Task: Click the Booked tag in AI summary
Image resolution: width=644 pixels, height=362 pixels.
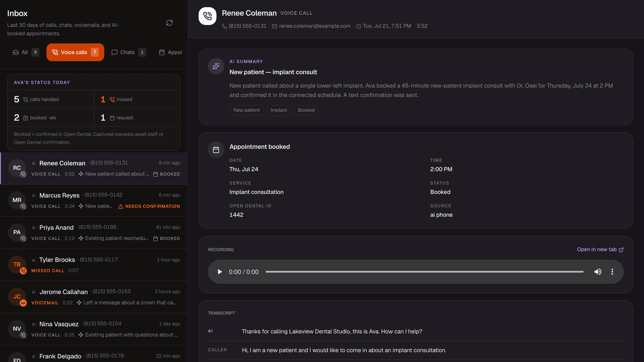Action: point(306,110)
